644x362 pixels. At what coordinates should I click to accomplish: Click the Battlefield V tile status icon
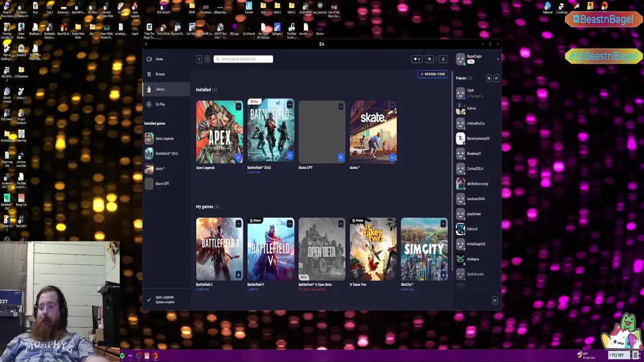(290, 275)
